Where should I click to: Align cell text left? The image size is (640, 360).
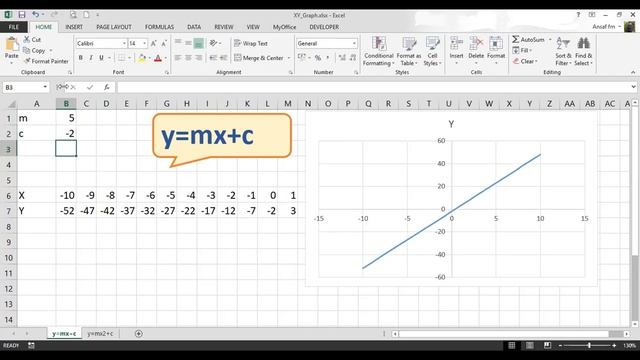tap(178, 58)
